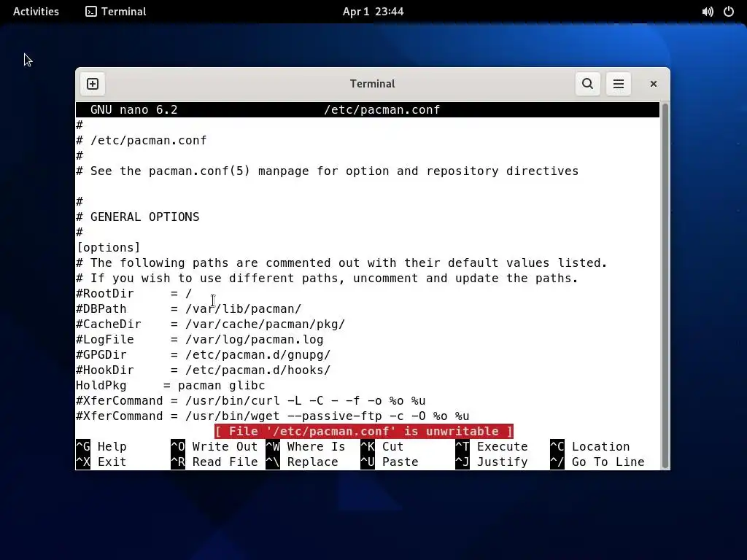Open the clock showing Apr 1 23:44

point(373,12)
